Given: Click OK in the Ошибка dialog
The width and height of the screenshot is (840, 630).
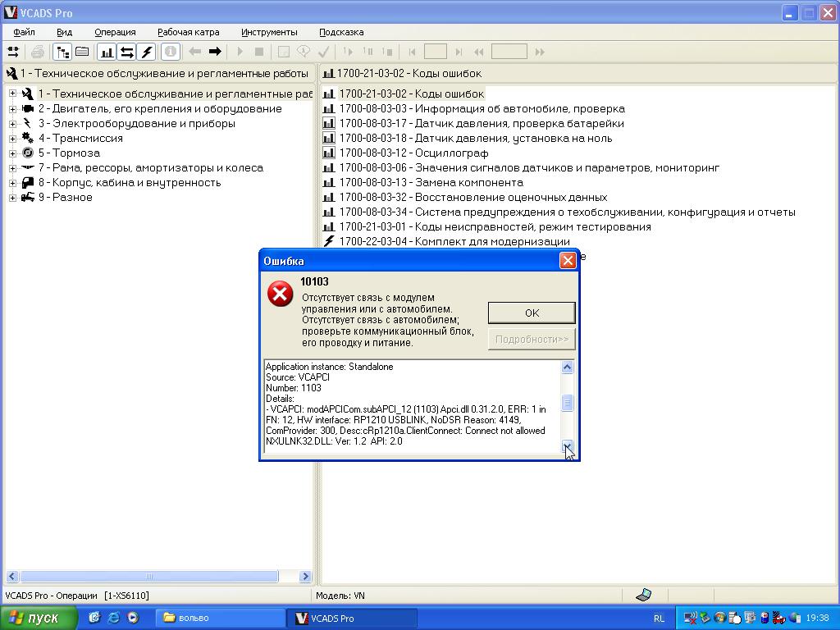Looking at the screenshot, I should pyautogui.click(x=532, y=313).
